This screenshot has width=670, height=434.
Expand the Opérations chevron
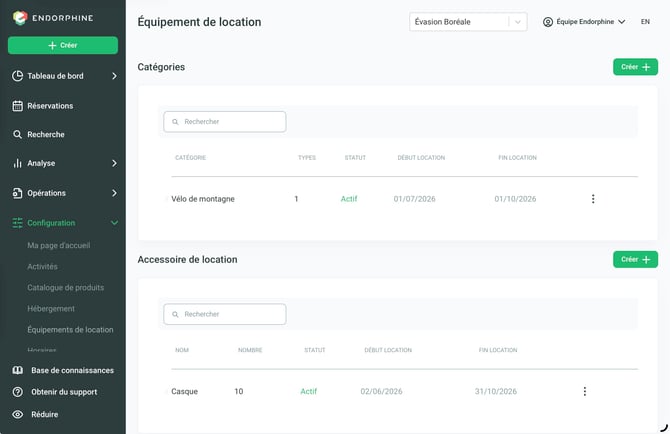pos(114,193)
